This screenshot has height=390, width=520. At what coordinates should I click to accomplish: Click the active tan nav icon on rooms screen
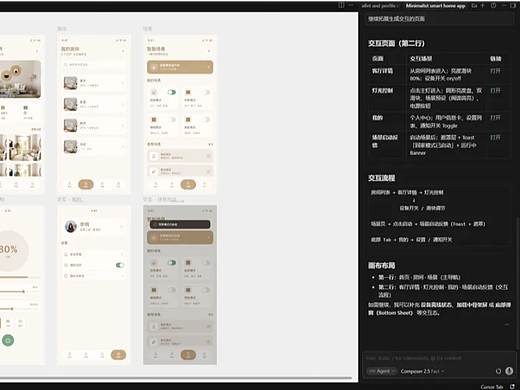86,184
